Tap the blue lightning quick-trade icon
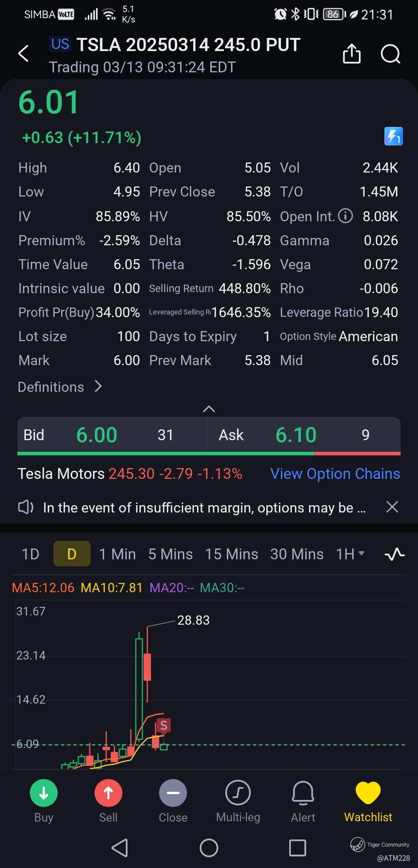Viewport: 418px width, 868px height. [393, 136]
